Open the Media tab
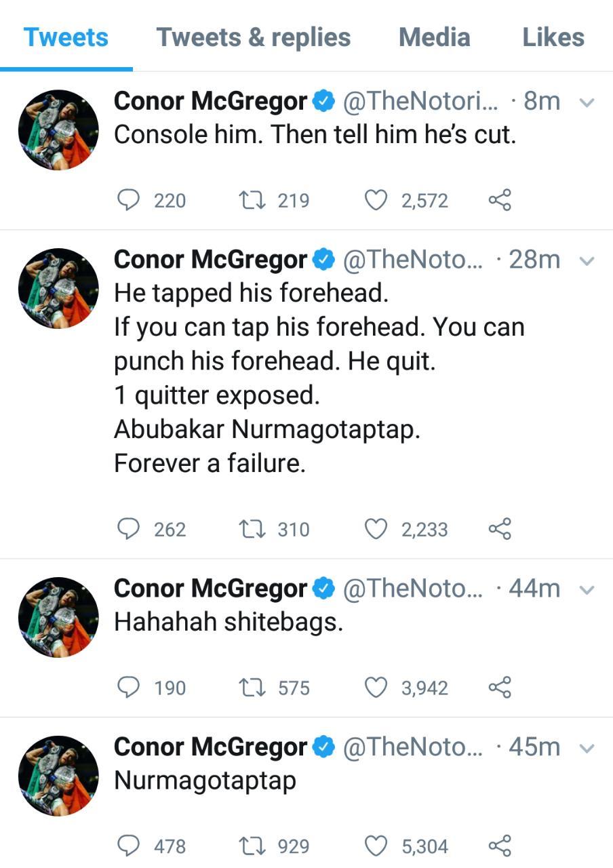This screenshot has height=868, width=613. pyautogui.click(x=434, y=37)
